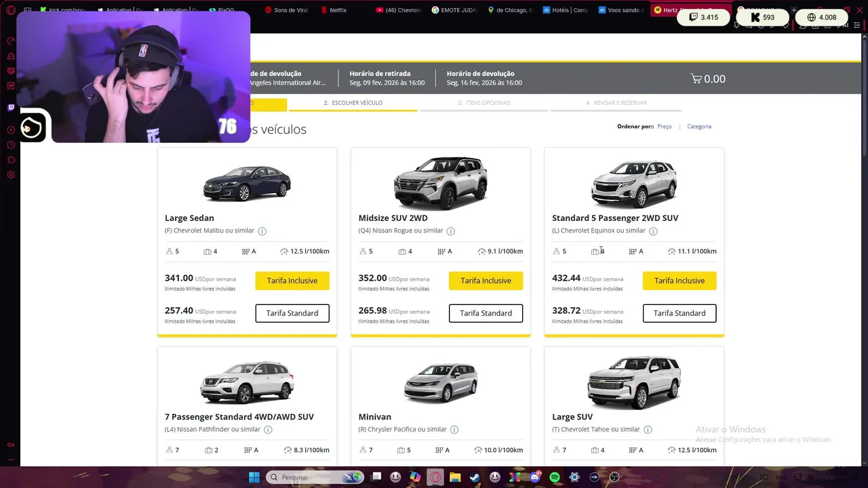Open Settings gear icon in Opera sidebar
Image resolution: width=868 pixels, height=488 pixels.
click(11, 175)
